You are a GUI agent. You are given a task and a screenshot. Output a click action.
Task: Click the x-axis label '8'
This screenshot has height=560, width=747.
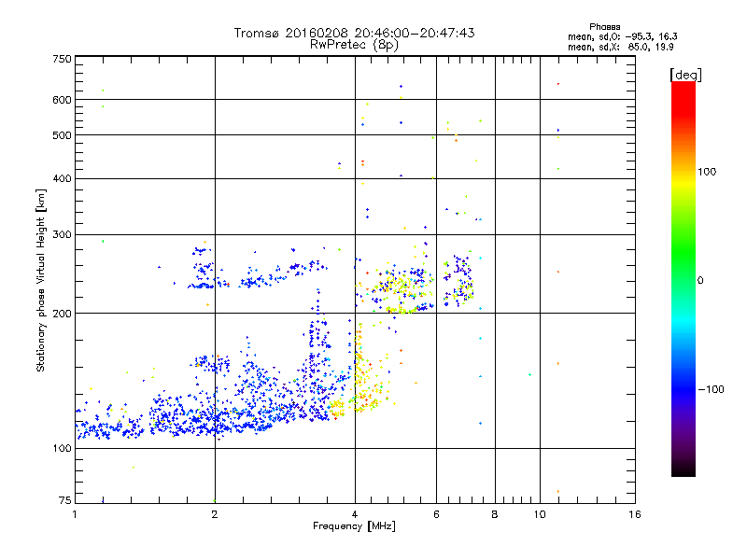(495, 514)
